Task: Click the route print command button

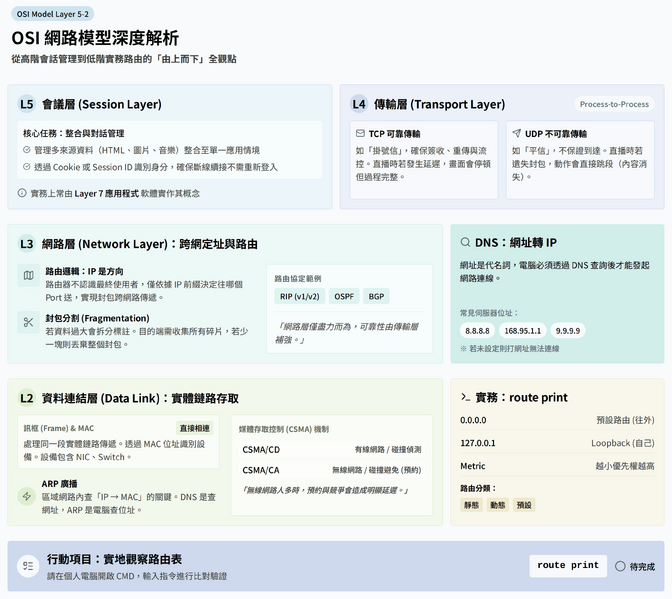Action: pos(568,566)
